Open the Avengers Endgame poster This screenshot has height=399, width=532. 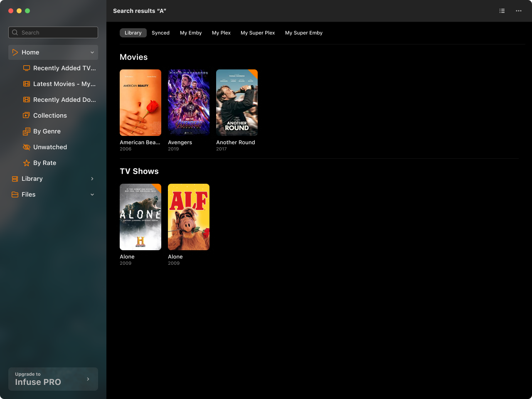pos(189,103)
